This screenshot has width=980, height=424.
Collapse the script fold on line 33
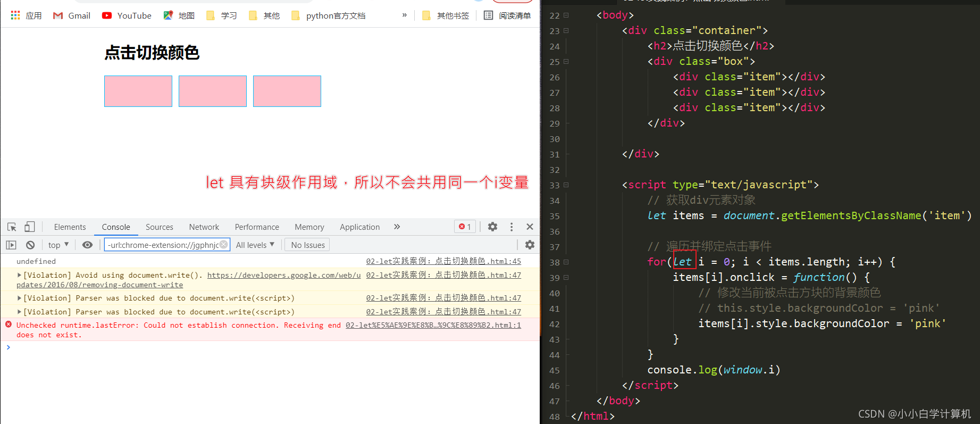click(x=566, y=185)
